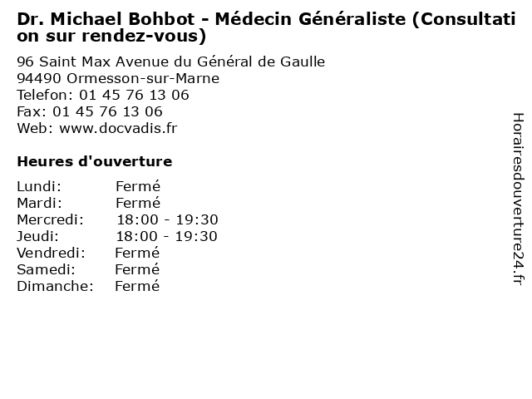Click the Telefon number 01 45 76 13 06
This screenshot has width=532, height=399.
click(134, 95)
